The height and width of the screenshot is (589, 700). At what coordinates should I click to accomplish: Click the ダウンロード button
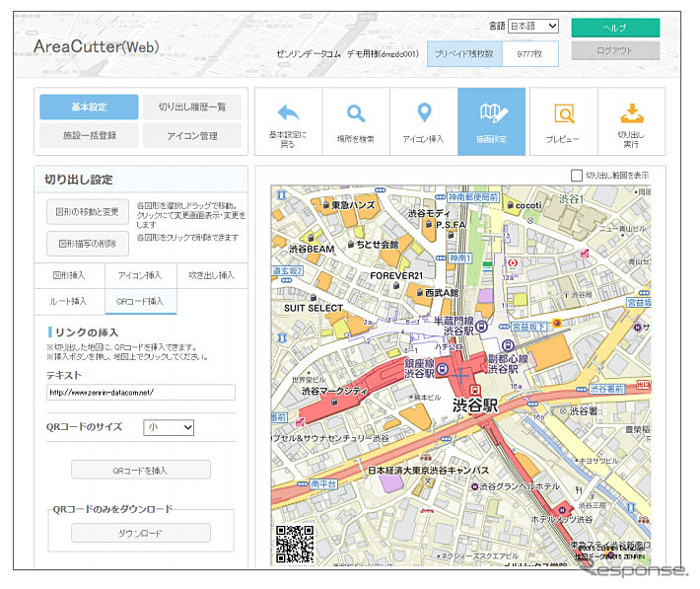[x=141, y=533]
